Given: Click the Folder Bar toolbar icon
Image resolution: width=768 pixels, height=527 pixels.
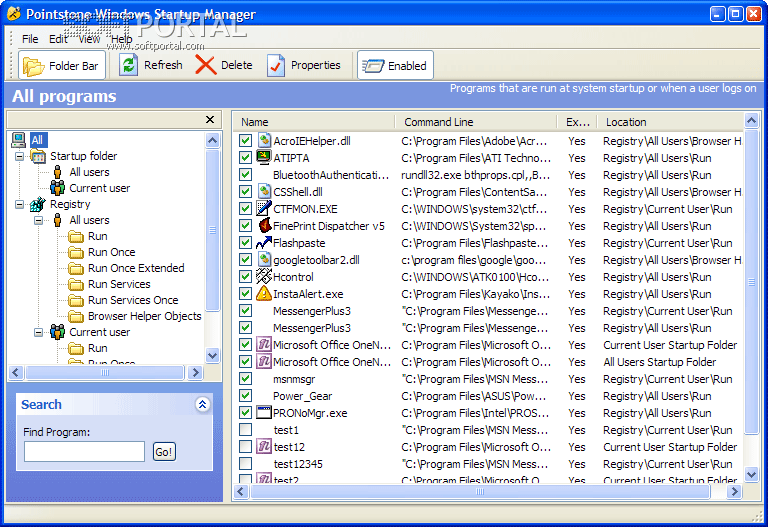Looking at the screenshot, I should [33, 66].
